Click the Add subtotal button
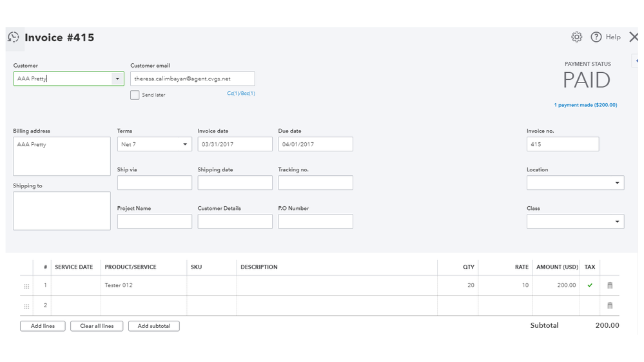644x362 pixels. tap(153, 326)
